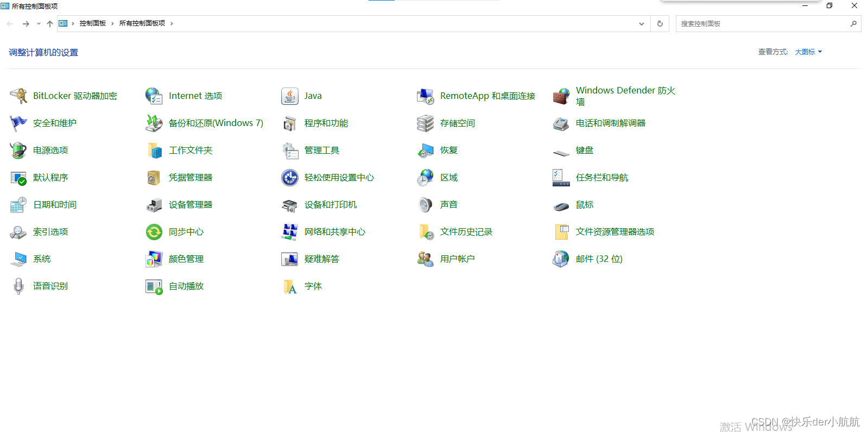Screen dimensions: 868x432
Task: Open the 大图标 view mode dropdown
Action: point(808,52)
